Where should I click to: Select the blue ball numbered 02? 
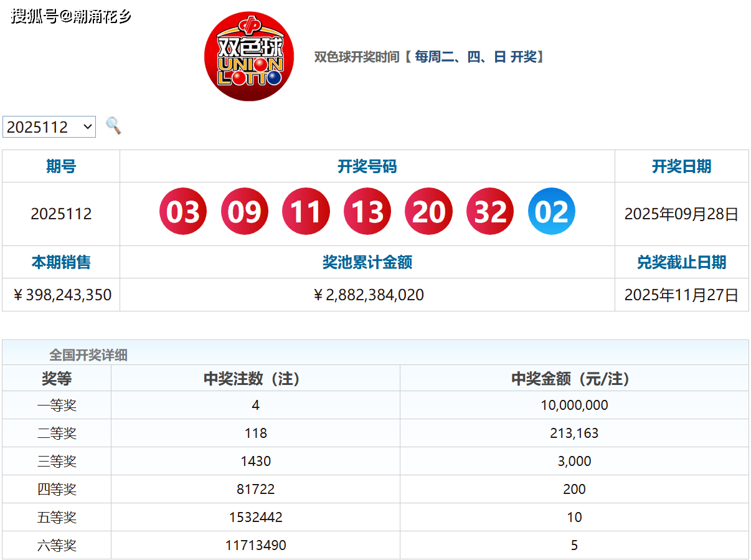click(x=550, y=211)
